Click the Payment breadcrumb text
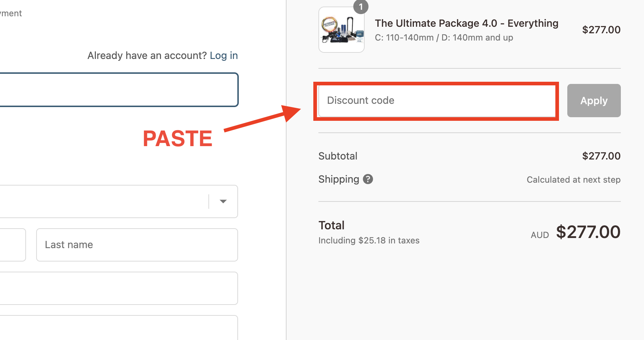The width and height of the screenshot is (644, 340). [x=11, y=13]
